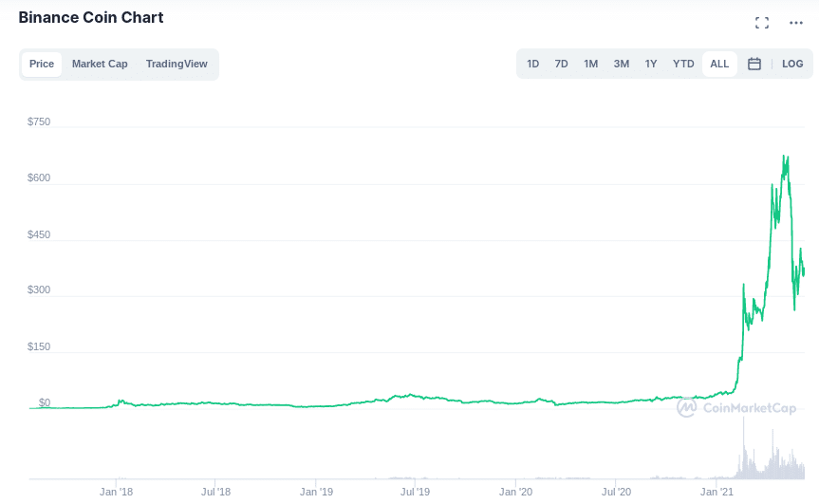
Task: Click the Jul '20 date label
Action: (x=616, y=492)
